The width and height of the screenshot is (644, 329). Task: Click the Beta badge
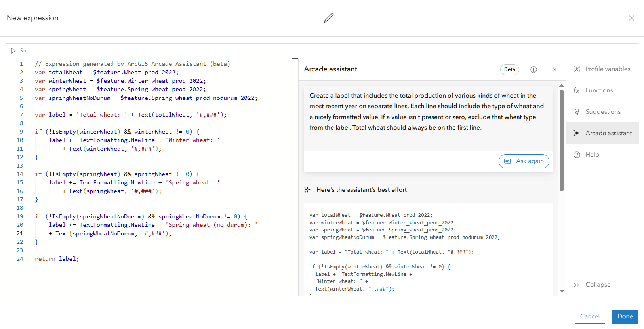click(x=509, y=69)
